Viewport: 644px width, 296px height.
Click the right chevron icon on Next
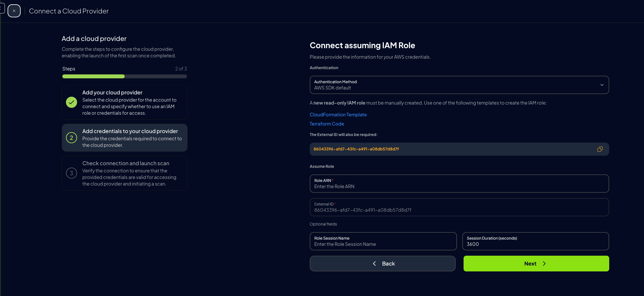(x=544, y=264)
